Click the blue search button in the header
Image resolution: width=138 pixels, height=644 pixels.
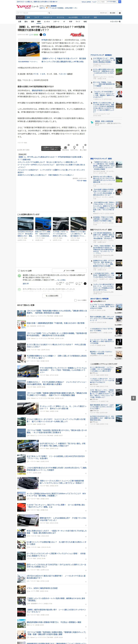click(120, 2)
